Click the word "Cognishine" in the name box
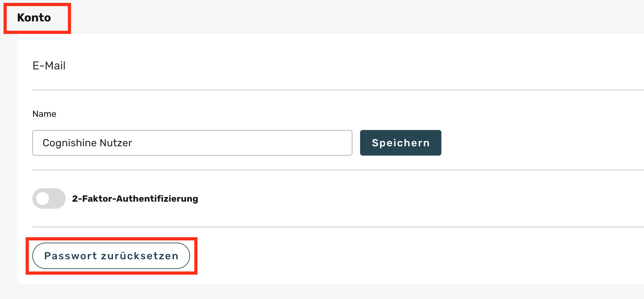644x299 pixels. point(69,143)
